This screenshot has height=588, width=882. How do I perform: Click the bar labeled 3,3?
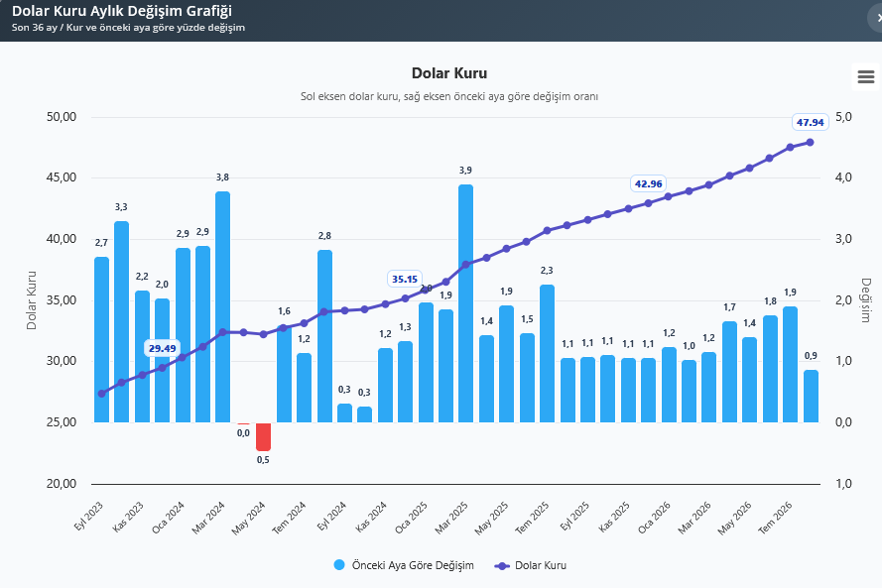tap(121, 321)
